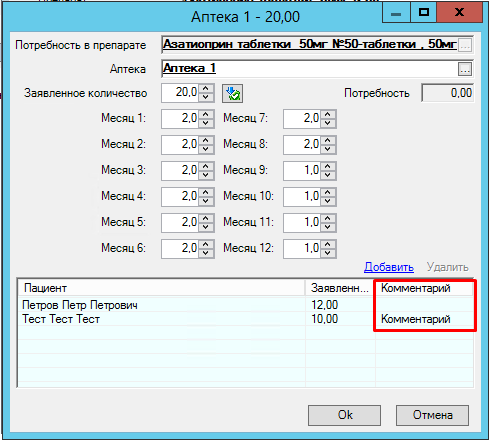This screenshot has width=489, height=440.
Task: Click the green distribute quantity icon
Action: tap(232, 93)
